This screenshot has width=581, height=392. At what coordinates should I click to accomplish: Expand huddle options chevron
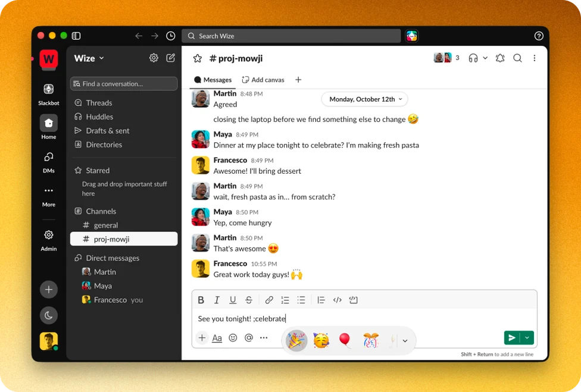485,58
